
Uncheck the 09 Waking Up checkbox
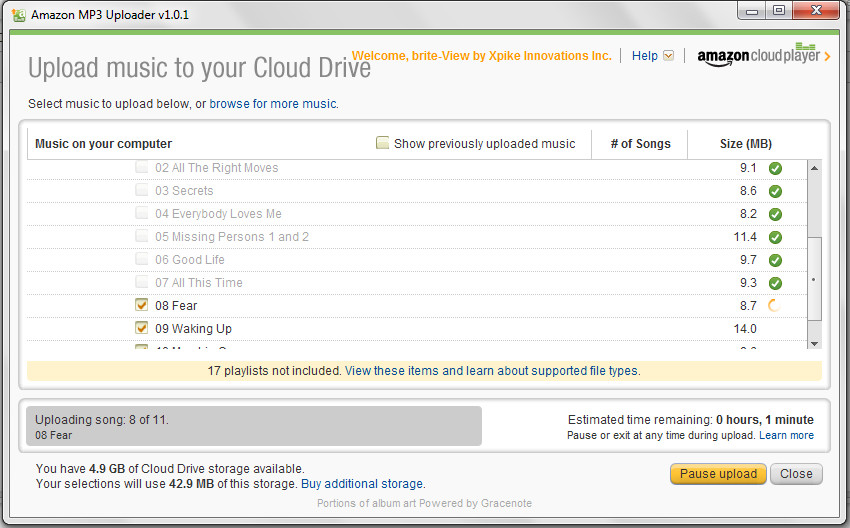pos(141,327)
